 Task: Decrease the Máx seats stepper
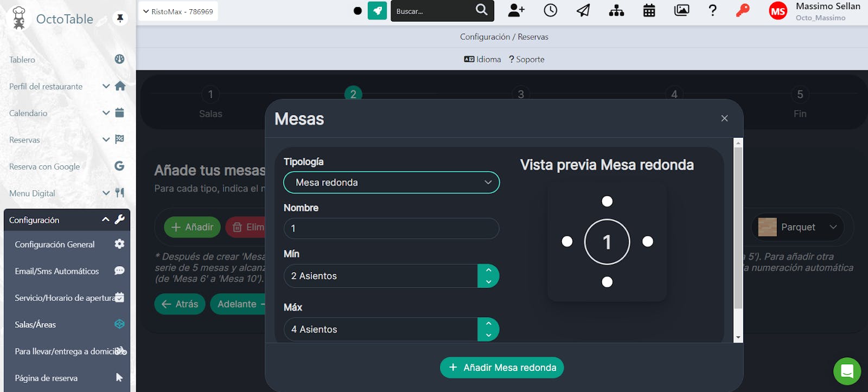coord(488,335)
